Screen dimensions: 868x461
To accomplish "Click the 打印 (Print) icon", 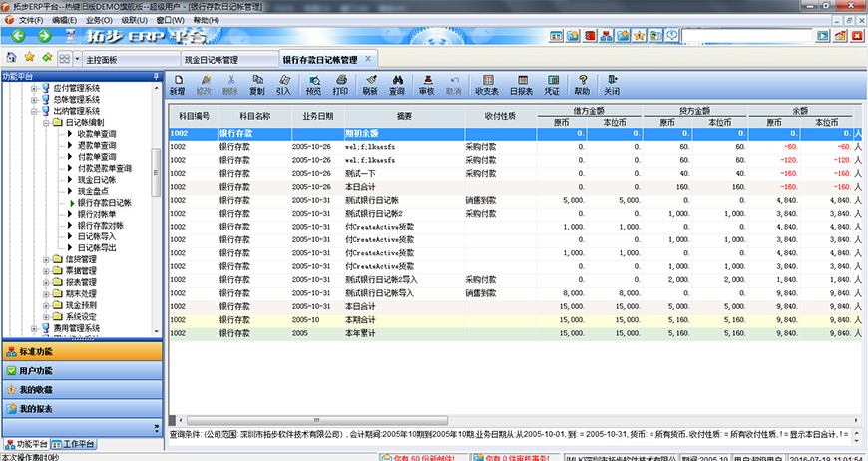I will 340,84.
